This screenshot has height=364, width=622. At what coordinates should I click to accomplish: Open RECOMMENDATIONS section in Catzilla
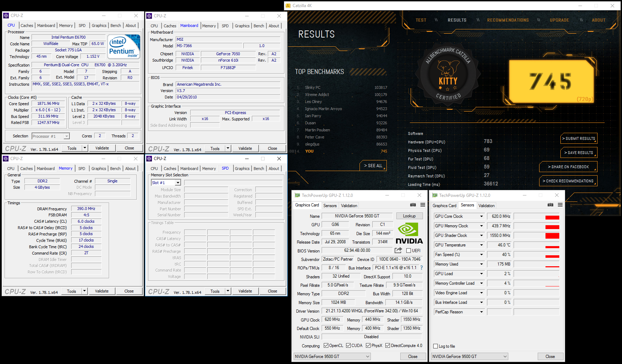(x=508, y=20)
